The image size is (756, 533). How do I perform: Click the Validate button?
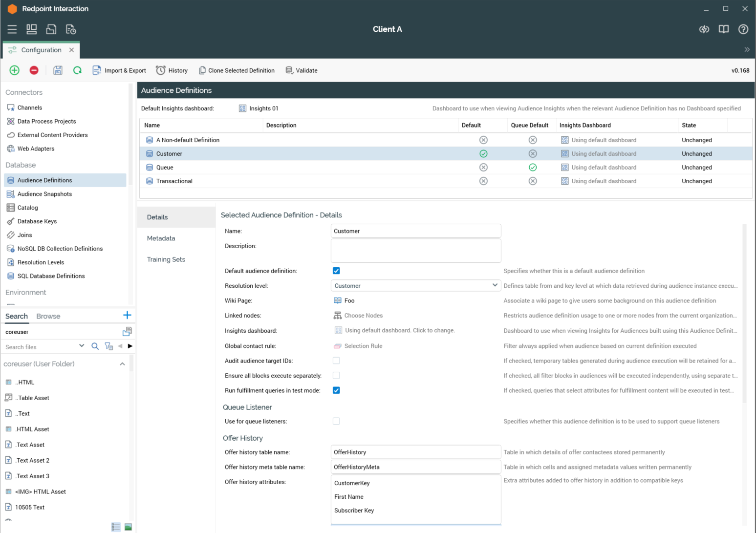coord(302,70)
